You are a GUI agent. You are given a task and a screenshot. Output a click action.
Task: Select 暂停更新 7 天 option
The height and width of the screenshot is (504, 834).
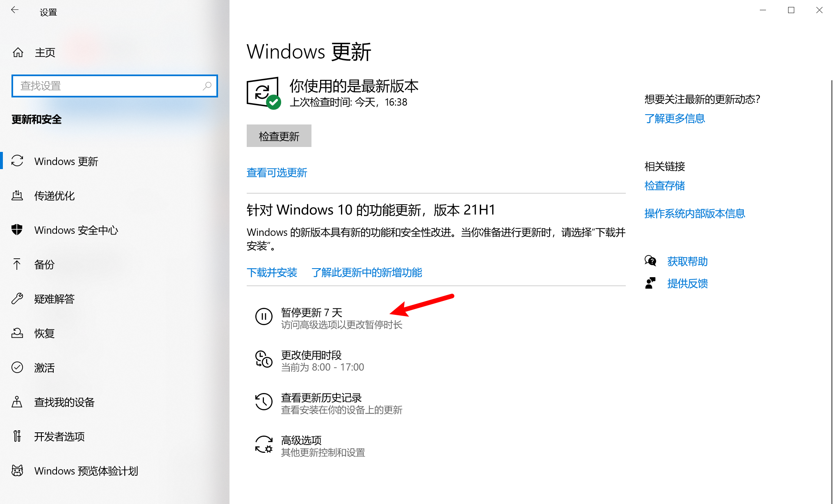pyautogui.click(x=329, y=318)
